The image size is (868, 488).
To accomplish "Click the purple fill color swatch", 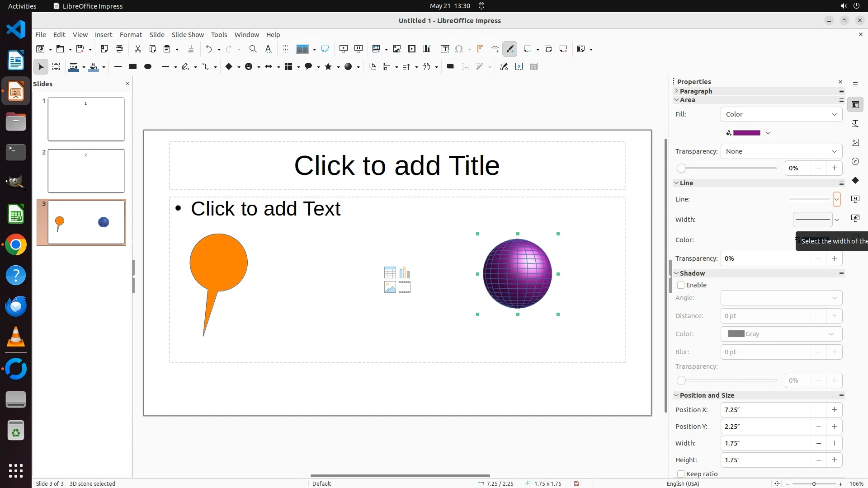I will click(x=746, y=133).
